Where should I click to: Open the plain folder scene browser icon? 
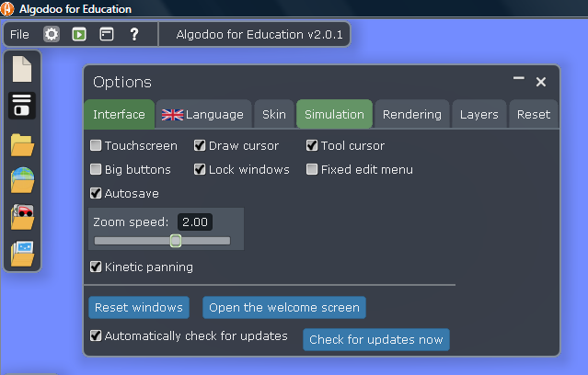pos(22,144)
